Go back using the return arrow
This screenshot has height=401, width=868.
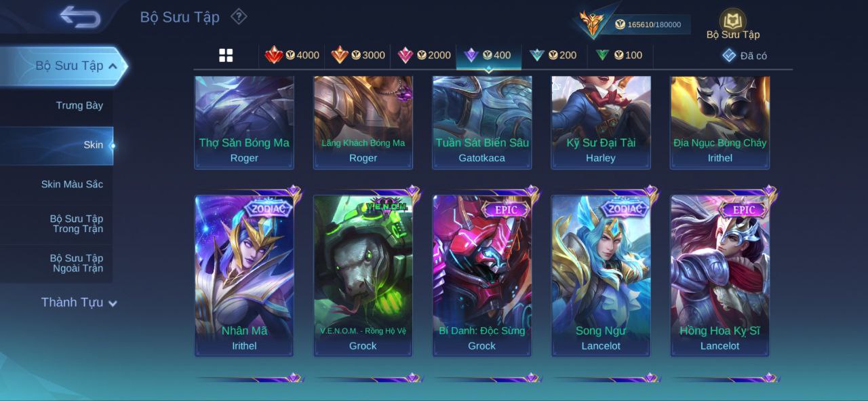80,17
